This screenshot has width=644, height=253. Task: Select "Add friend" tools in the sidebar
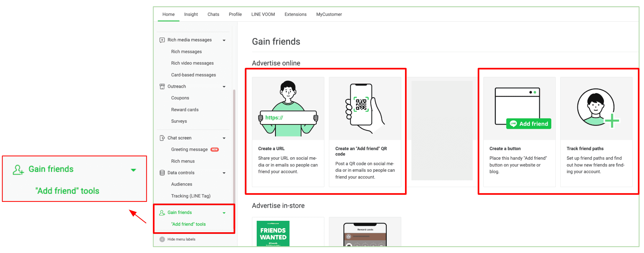click(188, 224)
